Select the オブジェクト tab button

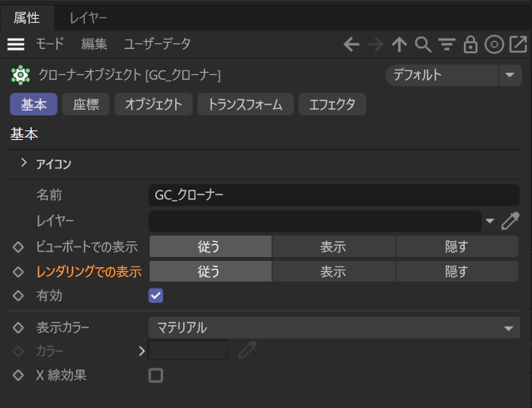coord(154,104)
